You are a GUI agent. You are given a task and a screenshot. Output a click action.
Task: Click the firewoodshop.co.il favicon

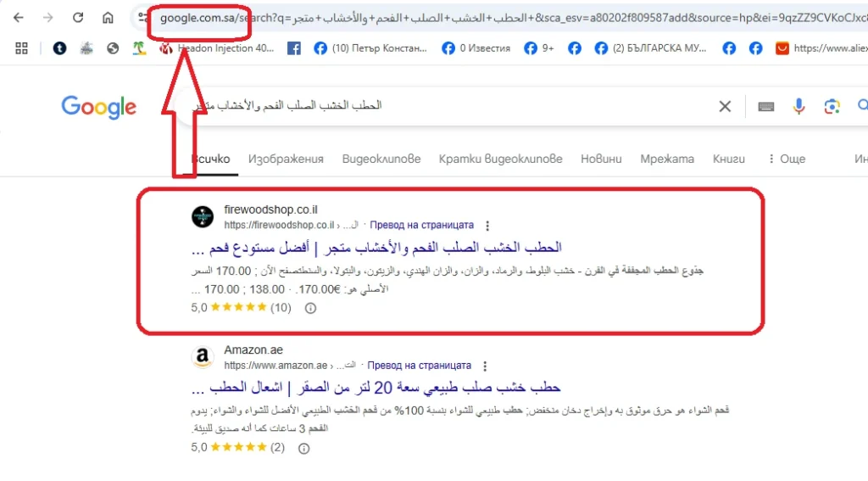click(x=203, y=216)
